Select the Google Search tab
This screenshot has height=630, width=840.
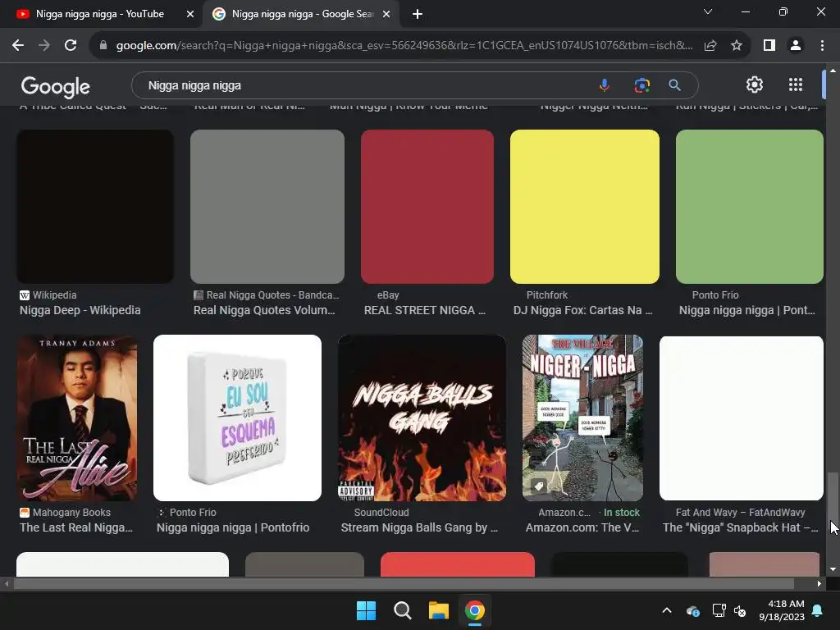tap(300, 15)
